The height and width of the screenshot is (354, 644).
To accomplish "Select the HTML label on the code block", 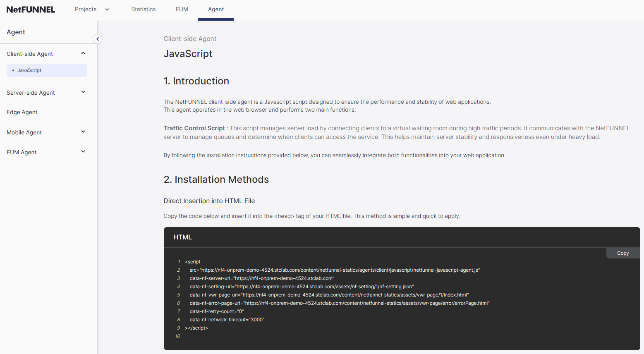I will (x=182, y=237).
